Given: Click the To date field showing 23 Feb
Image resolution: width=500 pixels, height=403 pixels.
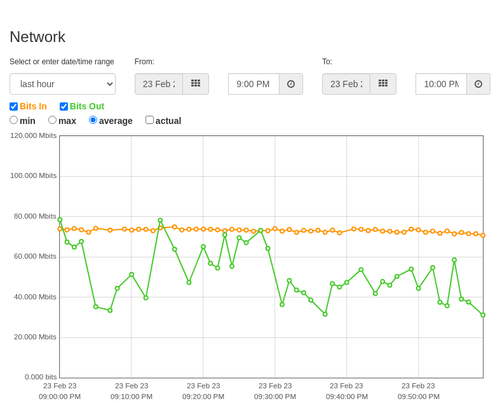Looking at the screenshot, I should [x=346, y=84].
